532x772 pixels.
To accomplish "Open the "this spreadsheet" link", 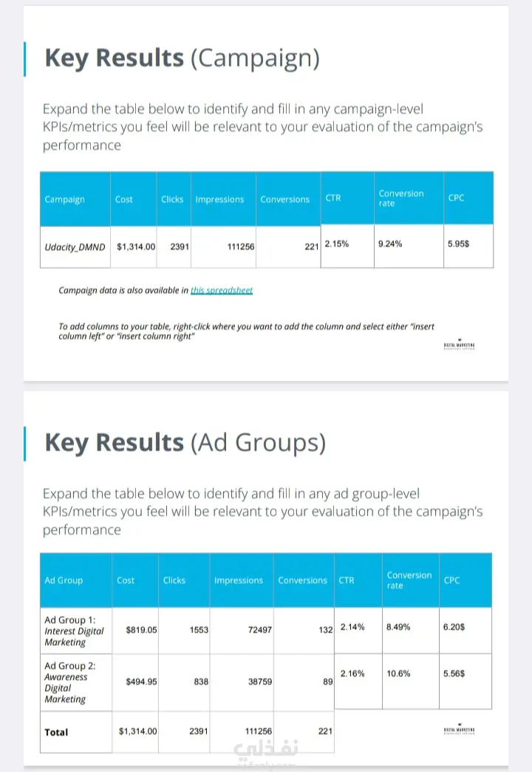I will [x=222, y=291].
